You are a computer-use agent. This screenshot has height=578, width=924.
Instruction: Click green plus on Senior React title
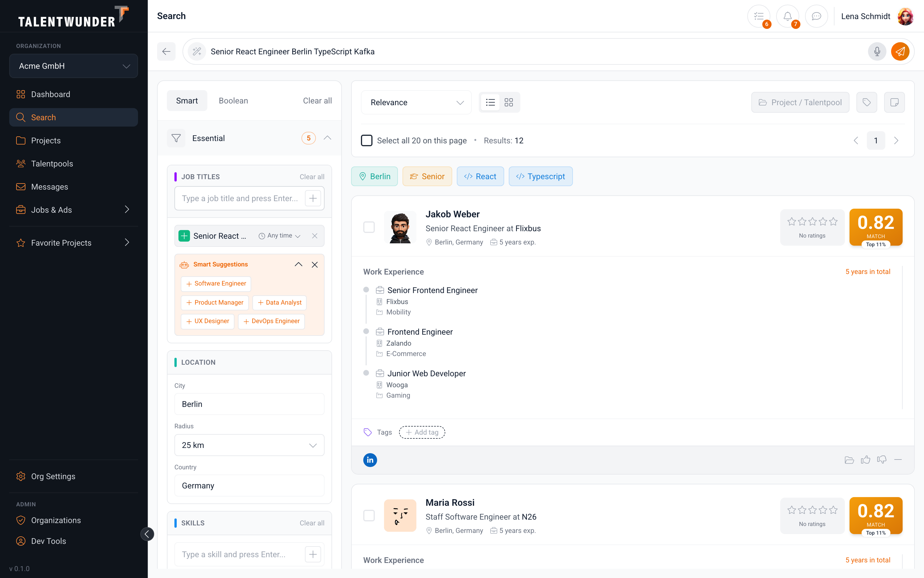pyautogui.click(x=184, y=236)
